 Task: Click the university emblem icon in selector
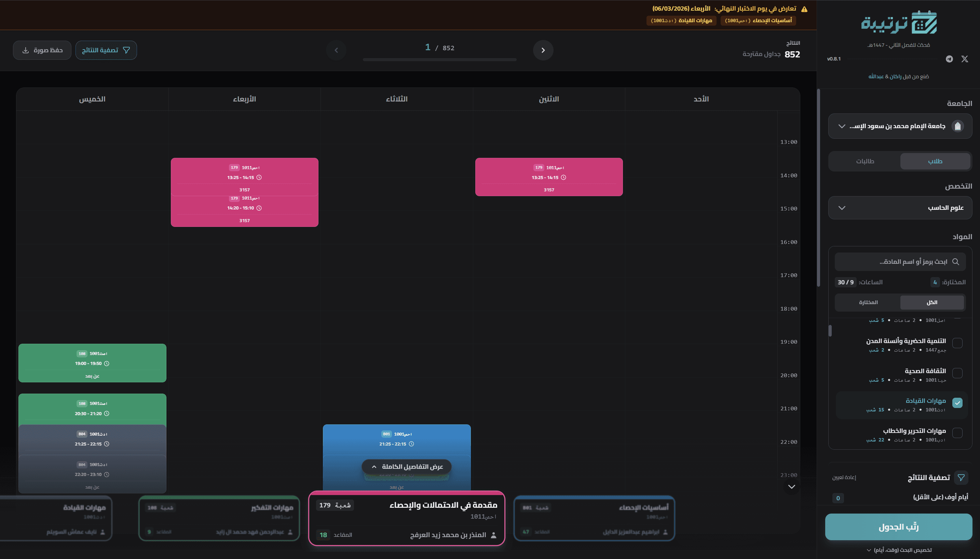(958, 126)
